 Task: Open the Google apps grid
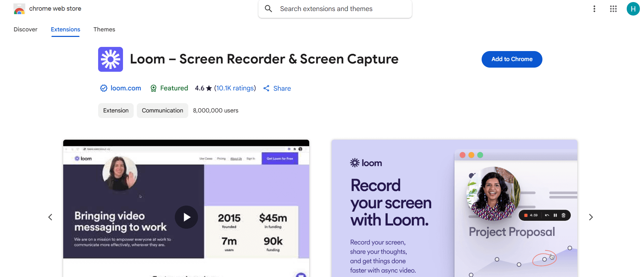point(613,9)
